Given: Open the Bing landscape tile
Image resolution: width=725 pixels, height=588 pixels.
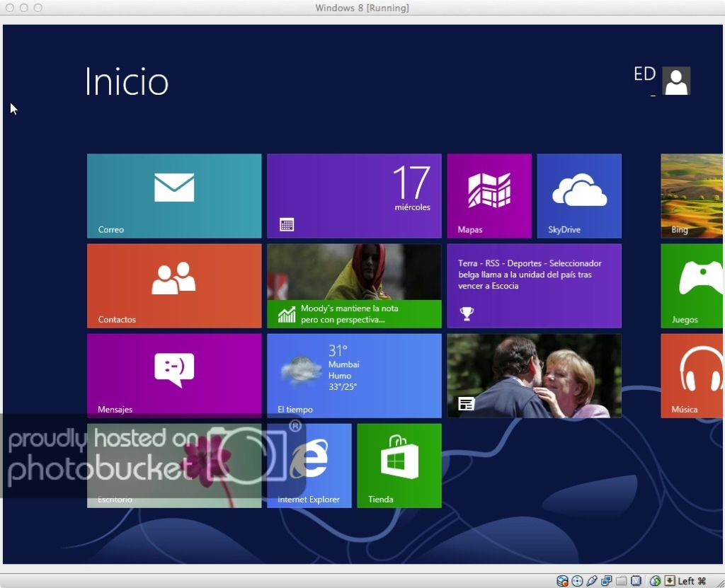Looking at the screenshot, I should tap(692, 196).
